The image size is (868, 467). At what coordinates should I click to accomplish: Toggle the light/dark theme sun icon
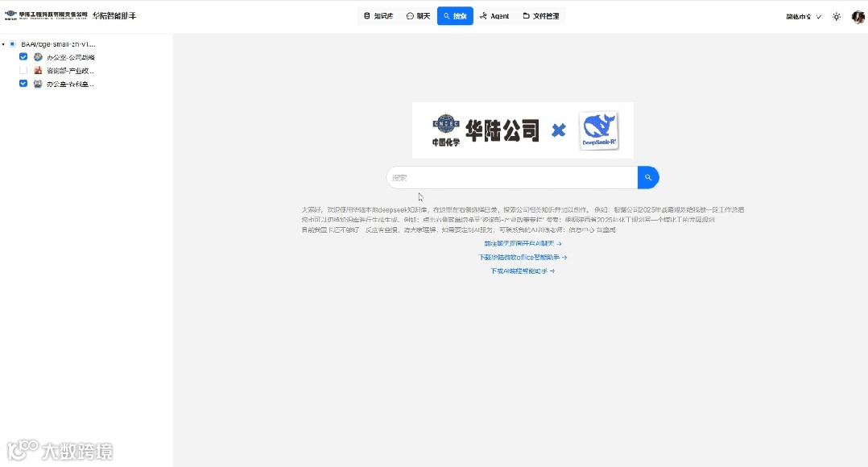(x=837, y=17)
